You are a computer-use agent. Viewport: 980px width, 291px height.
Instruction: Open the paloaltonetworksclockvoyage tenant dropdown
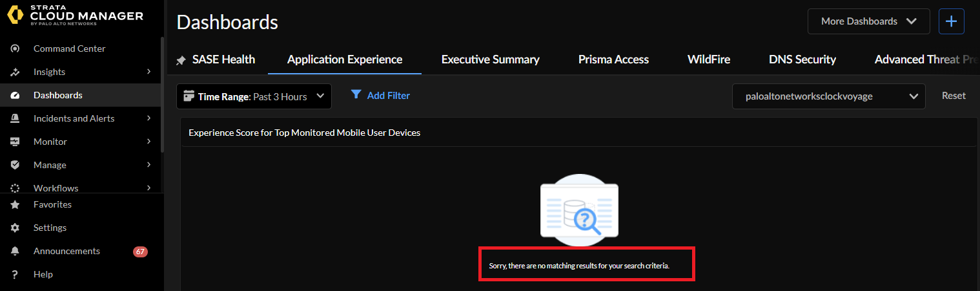coord(828,96)
